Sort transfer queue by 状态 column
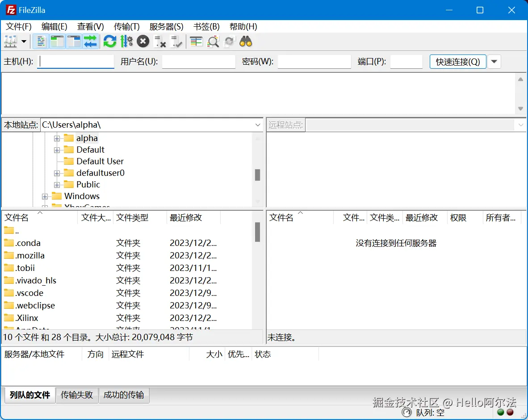This screenshot has width=528, height=420. point(285,354)
